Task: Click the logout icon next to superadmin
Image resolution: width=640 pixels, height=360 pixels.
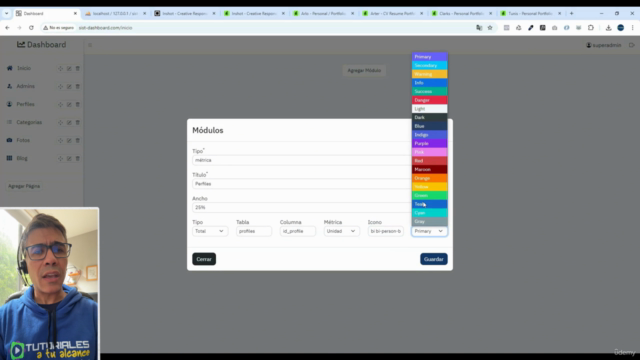Action: tap(631, 45)
